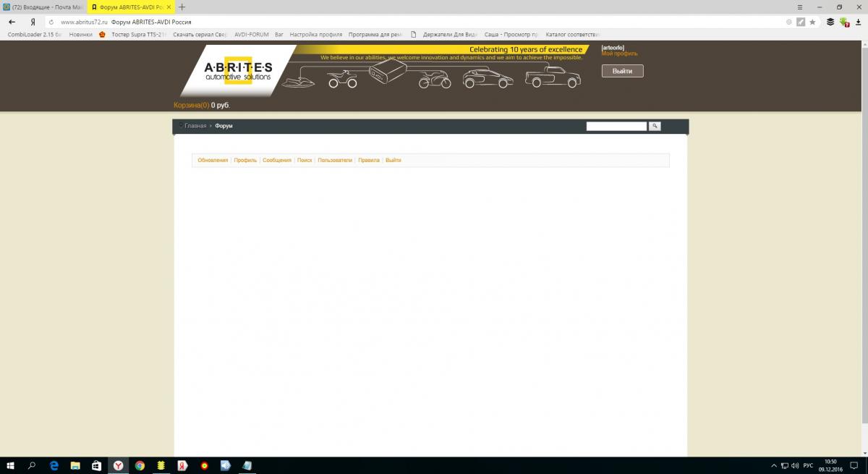Open the Мой профиль link
Screen dimensions: 868x474
tap(620, 54)
